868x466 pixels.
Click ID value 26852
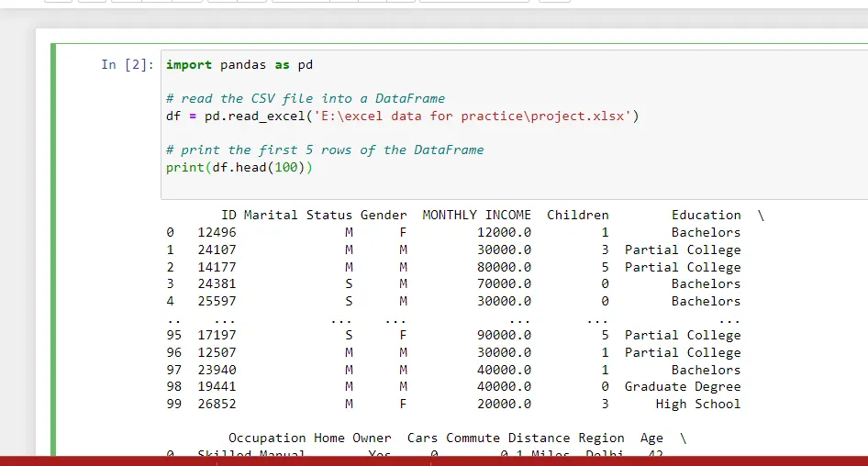pyautogui.click(x=217, y=404)
